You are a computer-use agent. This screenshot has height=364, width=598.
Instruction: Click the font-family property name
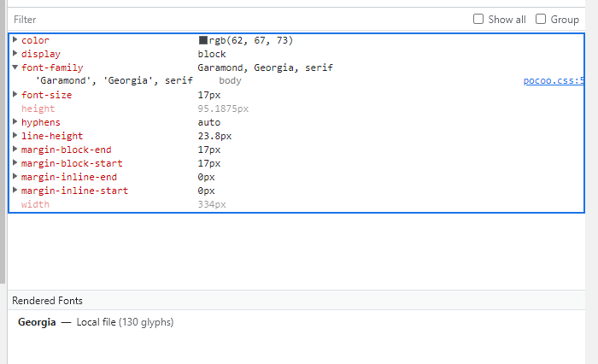(52, 68)
